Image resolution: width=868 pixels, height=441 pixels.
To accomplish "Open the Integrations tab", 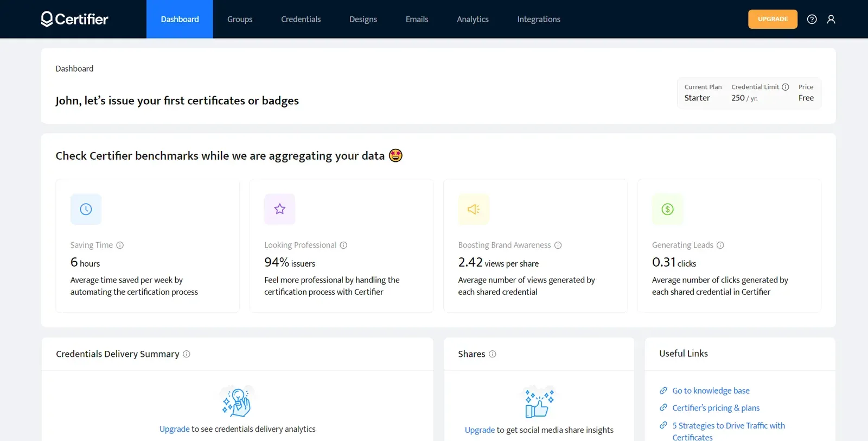I will tap(539, 19).
